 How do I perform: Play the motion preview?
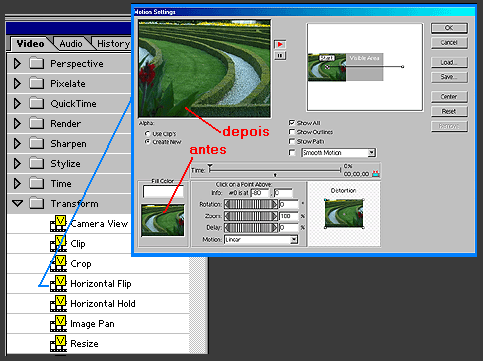[280, 44]
